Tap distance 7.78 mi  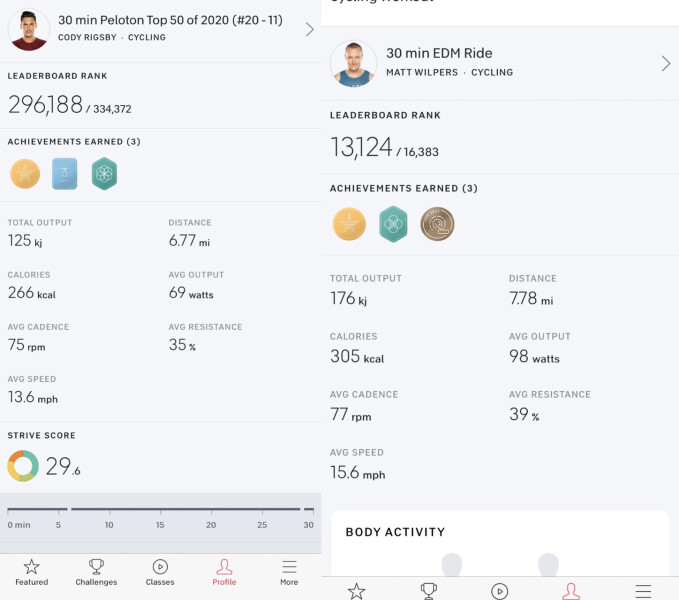(531, 298)
